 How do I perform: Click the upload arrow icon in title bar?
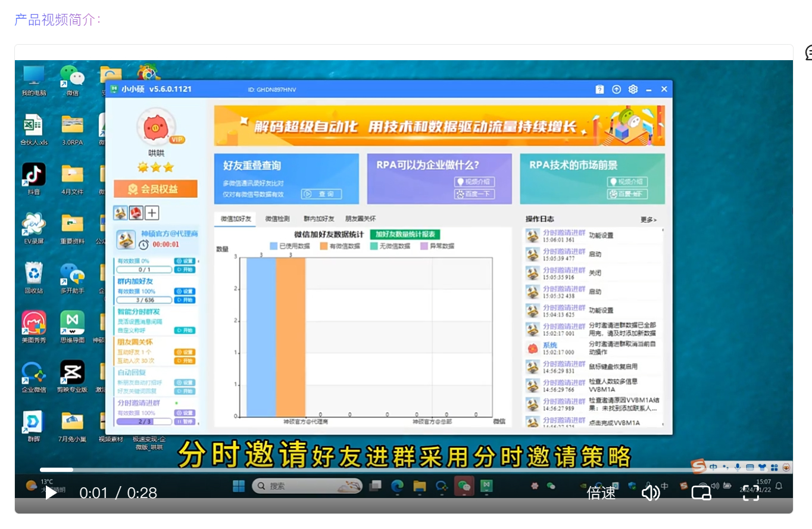click(616, 89)
